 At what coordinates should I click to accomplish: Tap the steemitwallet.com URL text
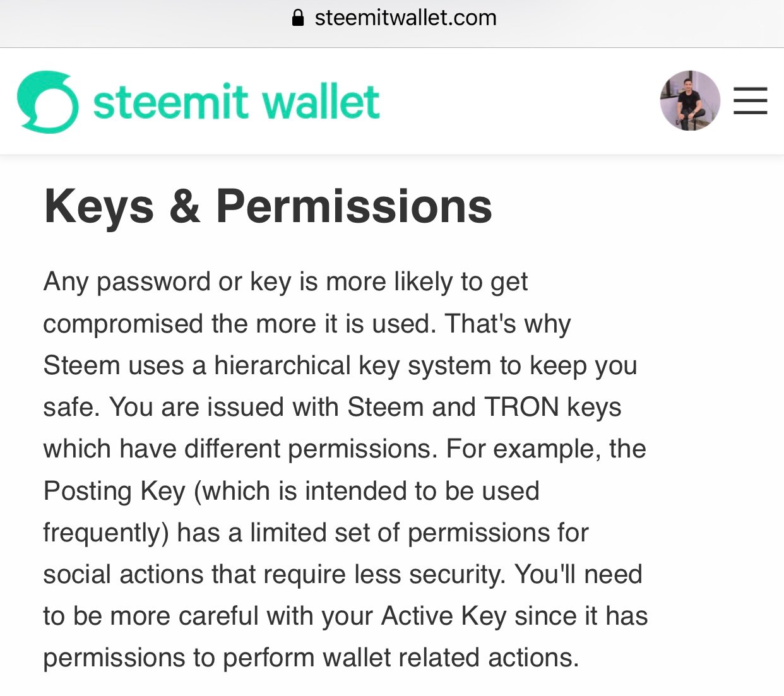pyautogui.click(x=405, y=18)
